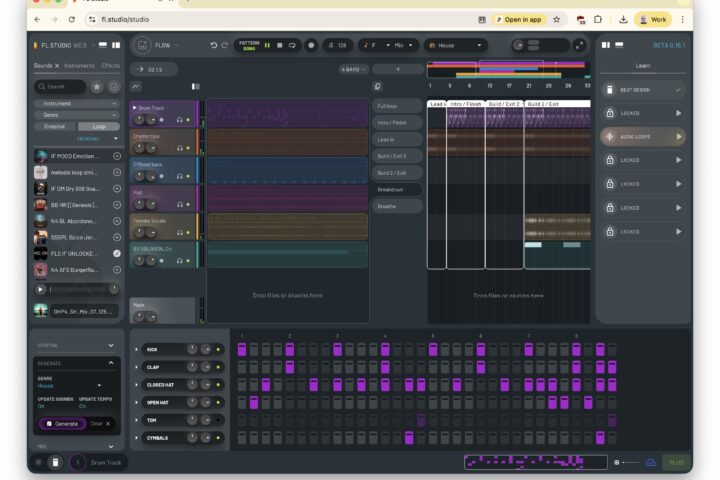Image resolution: width=720 pixels, height=480 pixels.
Task: Enter fullscreen with the expand arrows icon
Action: tap(579, 45)
